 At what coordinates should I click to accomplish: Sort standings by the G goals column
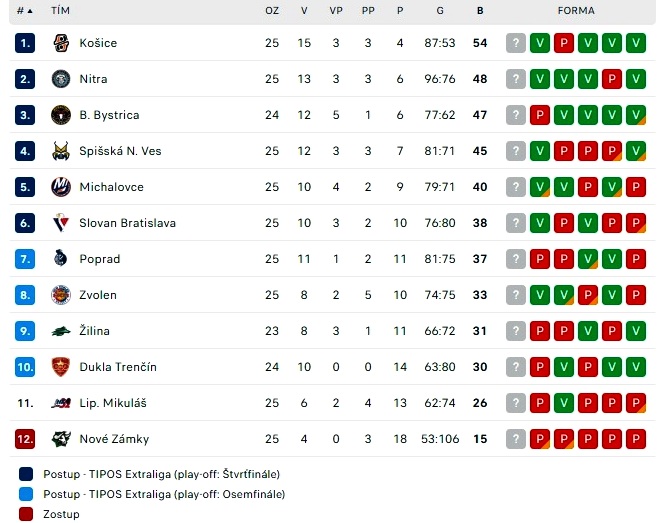pyautogui.click(x=440, y=11)
